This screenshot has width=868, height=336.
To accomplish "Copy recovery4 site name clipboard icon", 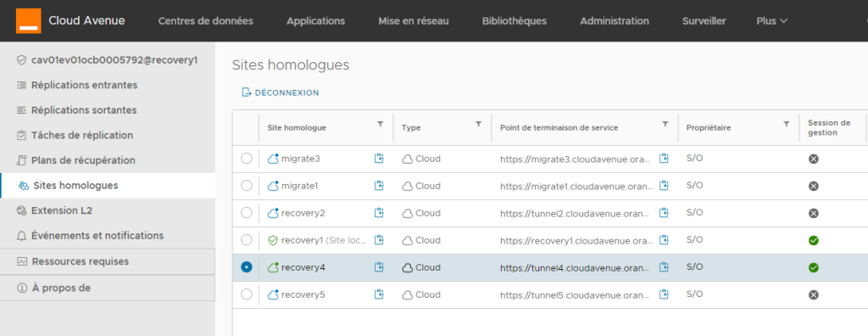I will pyautogui.click(x=379, y=267).
